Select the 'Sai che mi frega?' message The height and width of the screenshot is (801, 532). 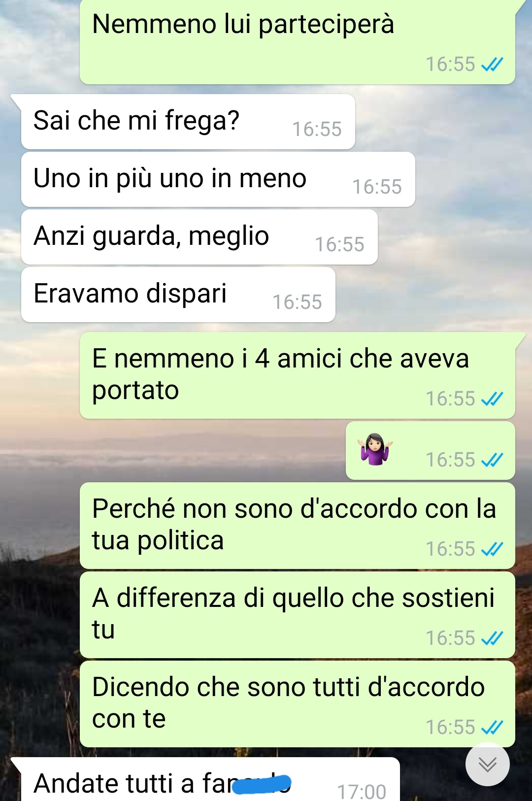pos(188,122)
